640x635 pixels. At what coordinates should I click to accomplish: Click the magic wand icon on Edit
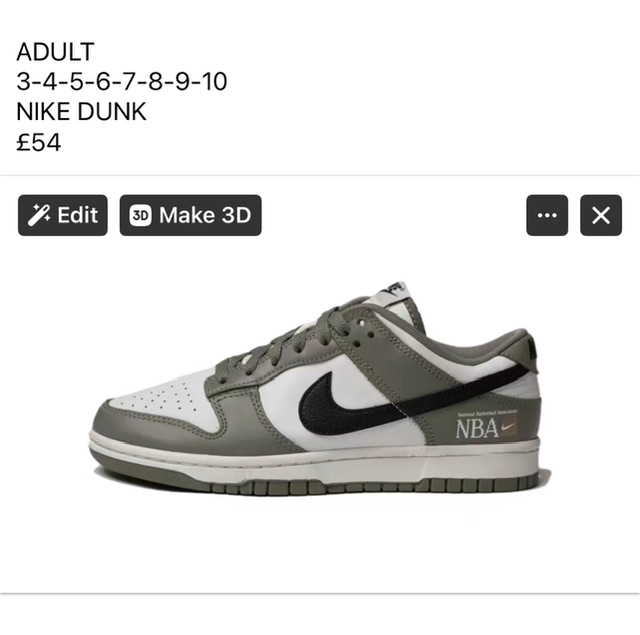39,215
